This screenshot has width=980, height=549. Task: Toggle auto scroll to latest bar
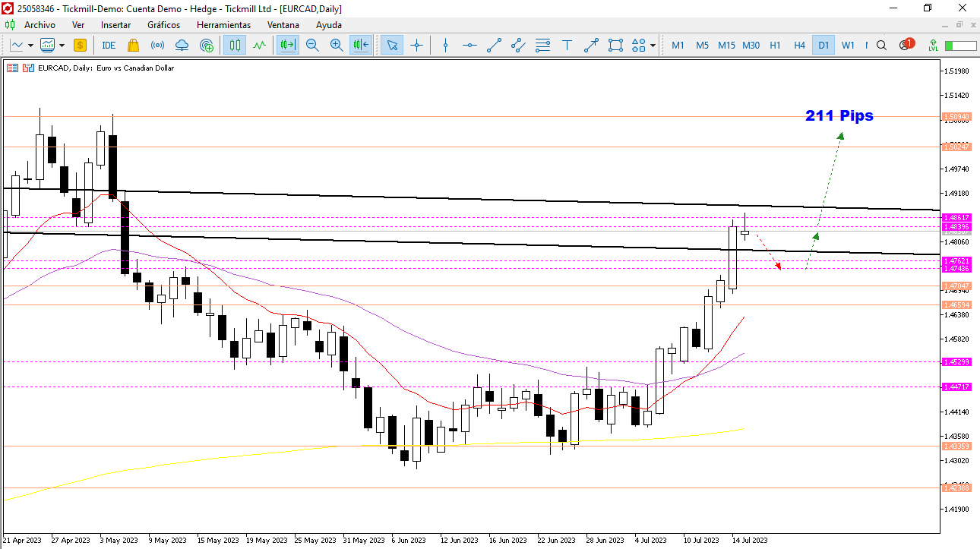tap(361, 45)
